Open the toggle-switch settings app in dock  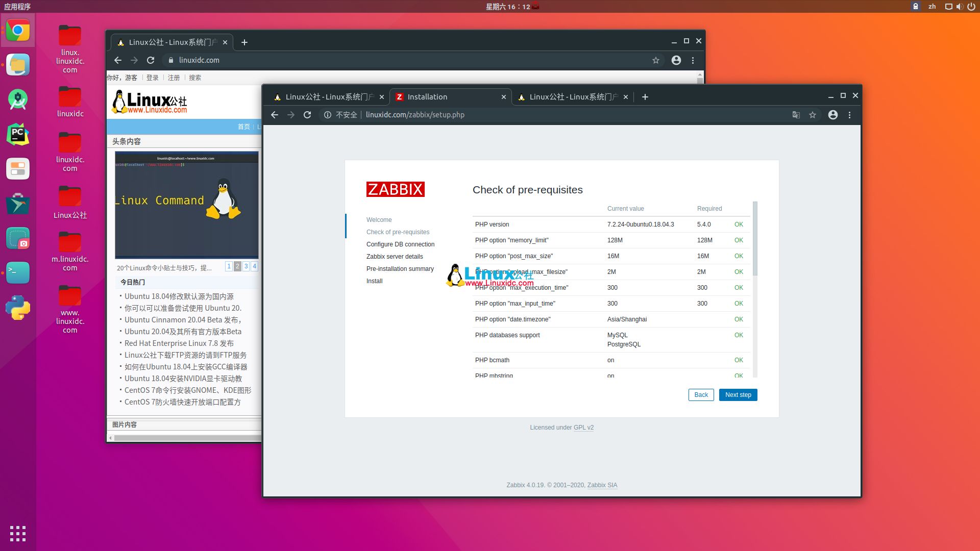[x=18, y=169]
